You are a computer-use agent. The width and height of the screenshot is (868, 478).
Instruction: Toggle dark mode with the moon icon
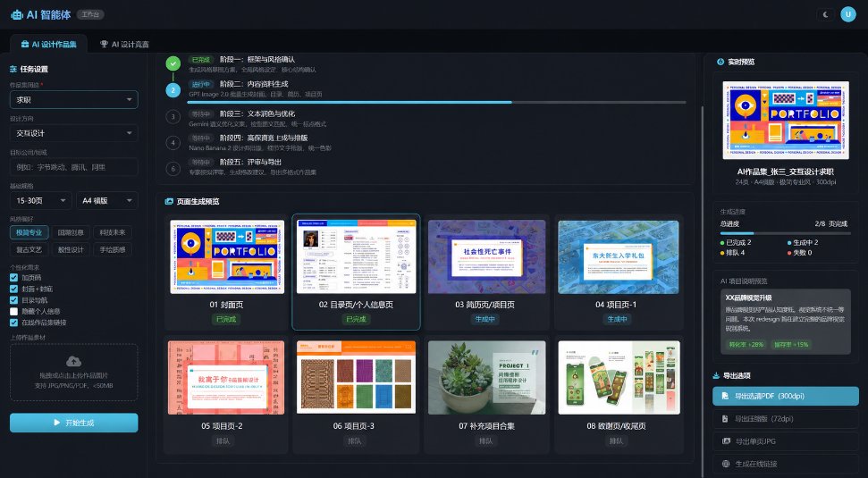825,14
